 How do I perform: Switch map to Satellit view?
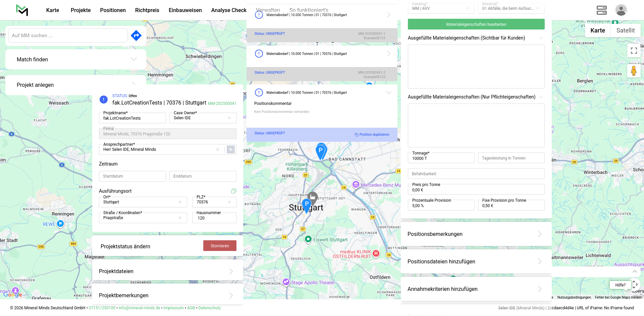pyautogui.click(x=625, y=30)
